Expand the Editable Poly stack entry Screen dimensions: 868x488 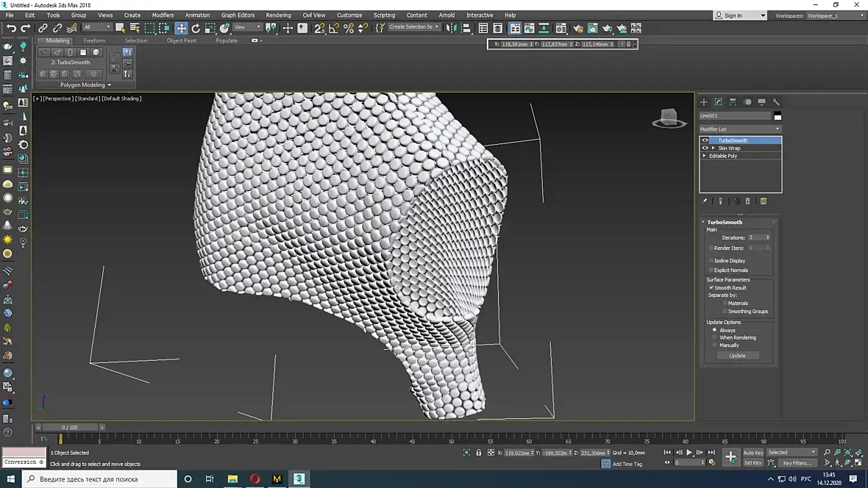704,156
